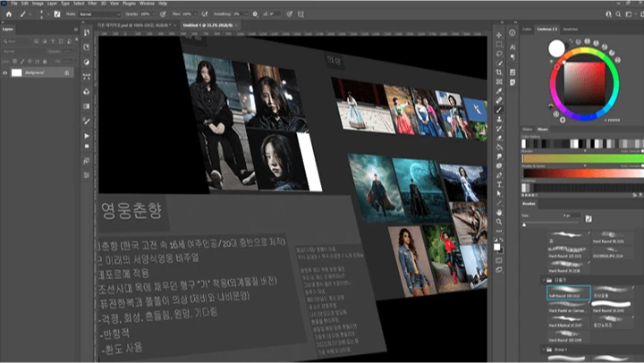Image resolution: width=644 pixels, height=363 pixels.
Task: Select the Type tool
Action: 499,185
